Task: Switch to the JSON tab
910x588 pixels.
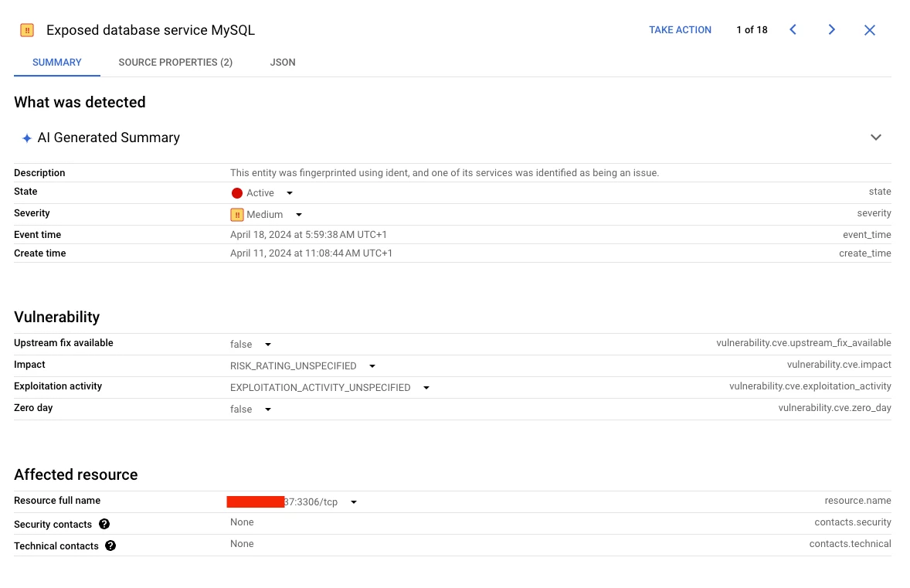Action: (x=283, y=62)
